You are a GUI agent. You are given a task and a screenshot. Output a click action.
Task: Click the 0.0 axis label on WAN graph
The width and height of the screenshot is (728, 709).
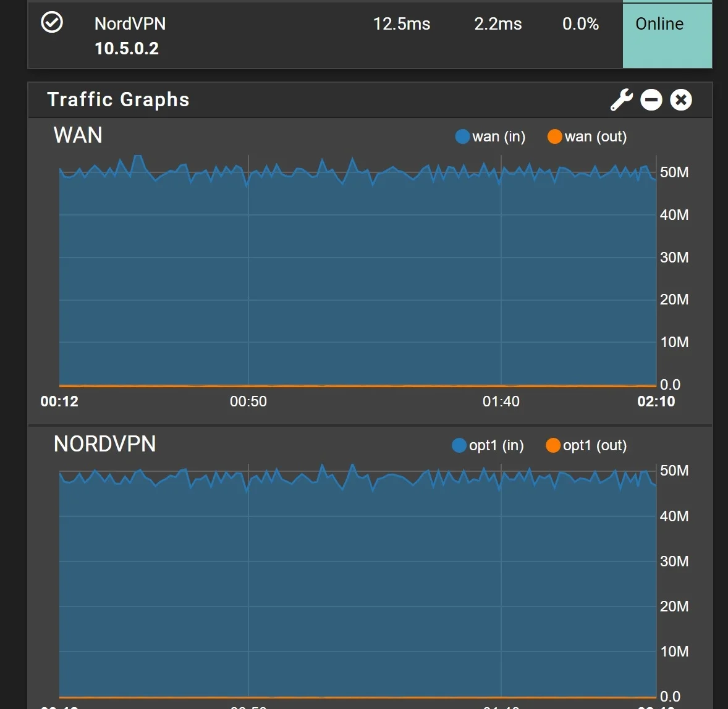pyautogui.click(x=670, y=385)
